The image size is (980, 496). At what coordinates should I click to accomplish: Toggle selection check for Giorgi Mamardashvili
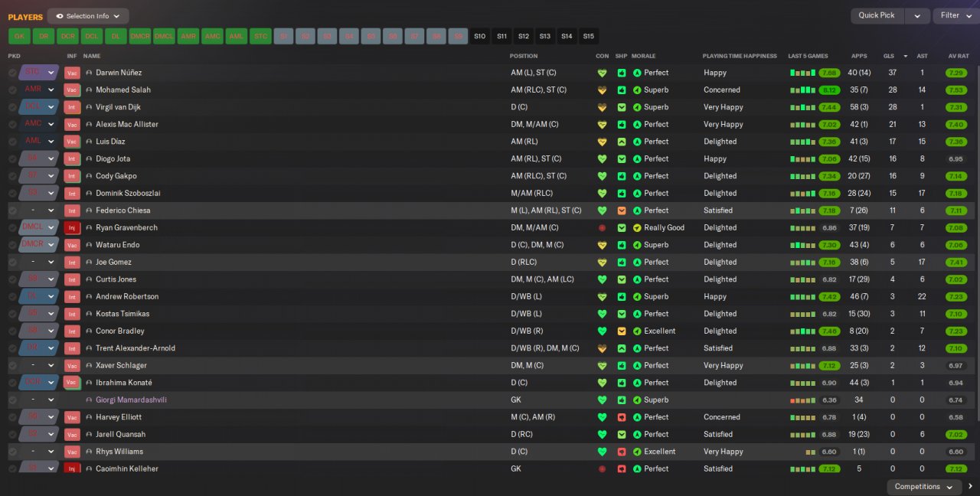[x=12, y=400]
